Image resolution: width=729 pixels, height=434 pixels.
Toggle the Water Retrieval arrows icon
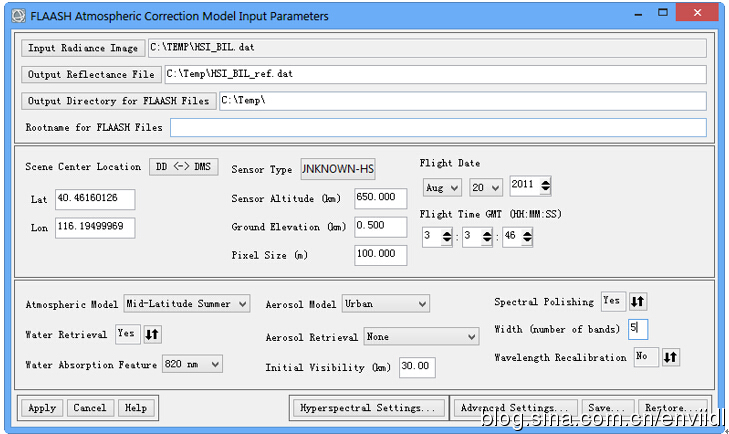click(x=152, y=334)
